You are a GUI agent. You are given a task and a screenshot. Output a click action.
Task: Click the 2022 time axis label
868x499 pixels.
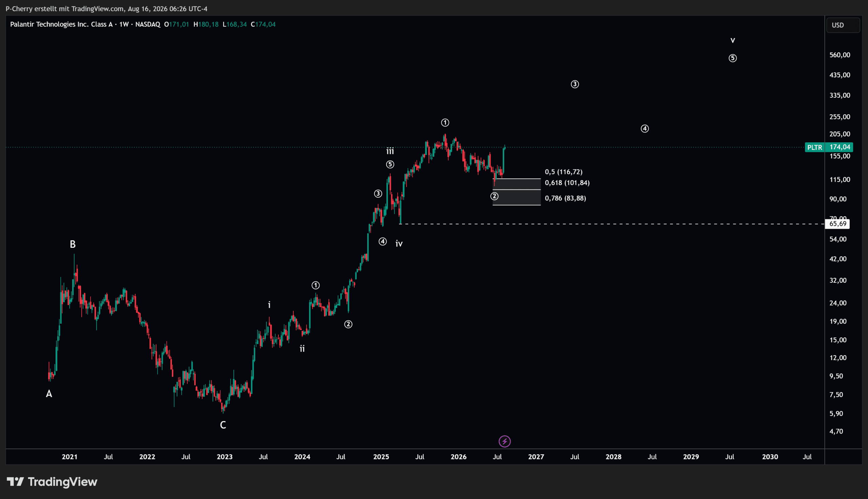coord(147,457)
